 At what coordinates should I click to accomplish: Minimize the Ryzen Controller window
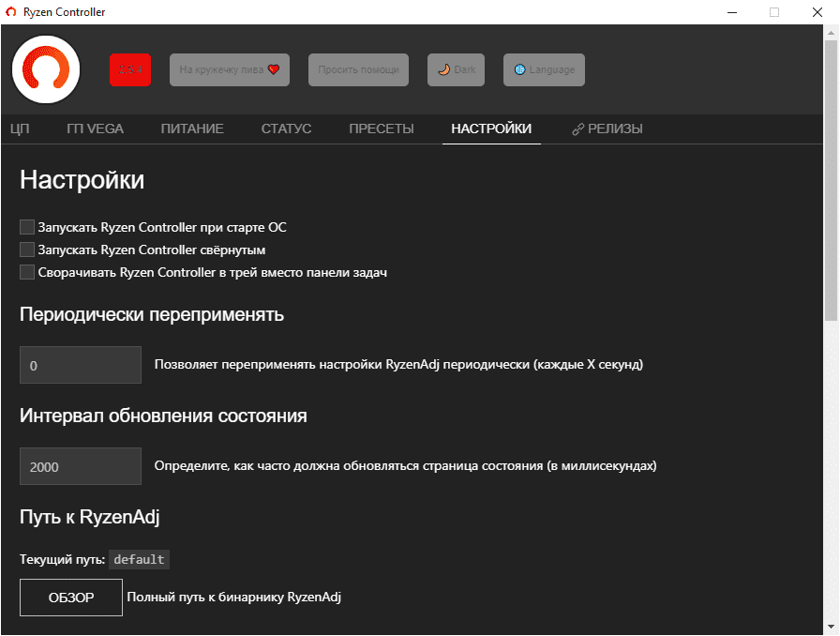tap(732, 12)
